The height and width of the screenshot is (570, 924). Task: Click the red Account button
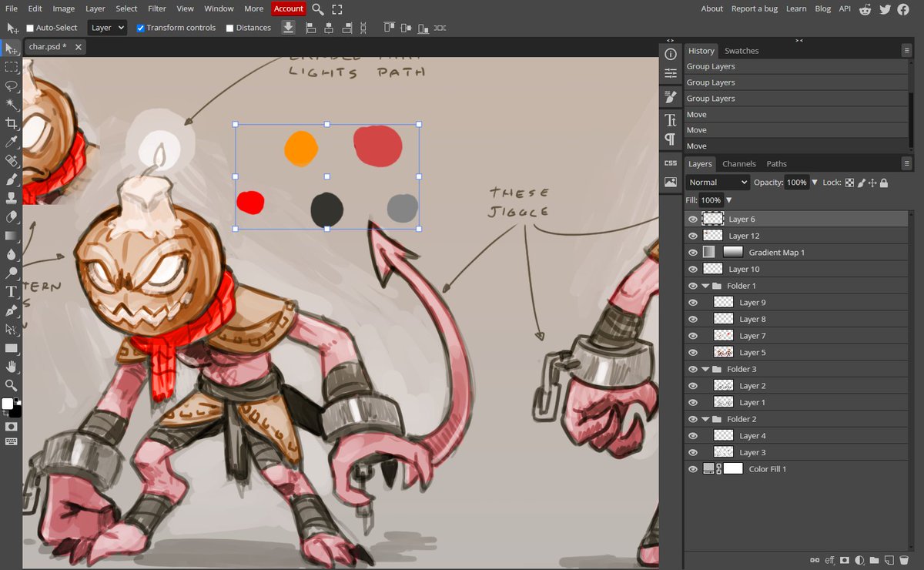coord(289,8)
